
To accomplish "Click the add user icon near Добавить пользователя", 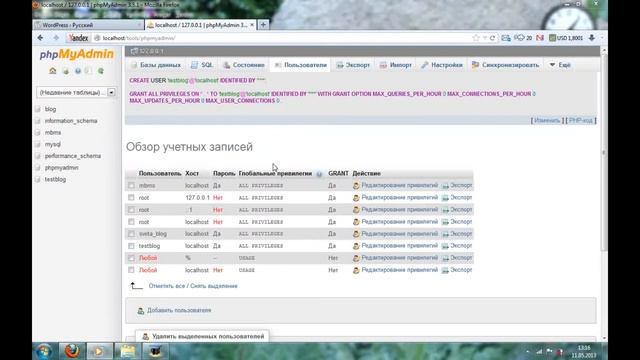I will coord(141,311).
